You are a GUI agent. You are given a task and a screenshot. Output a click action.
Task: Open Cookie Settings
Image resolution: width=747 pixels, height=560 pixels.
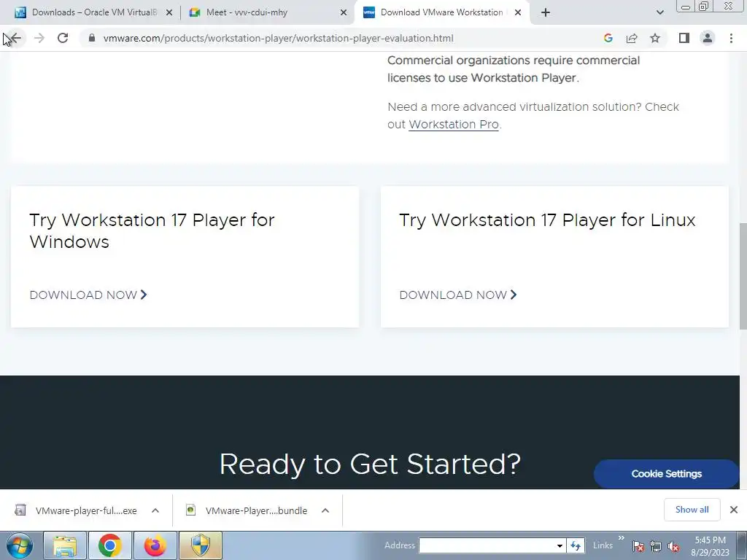[x=667, y=474]
